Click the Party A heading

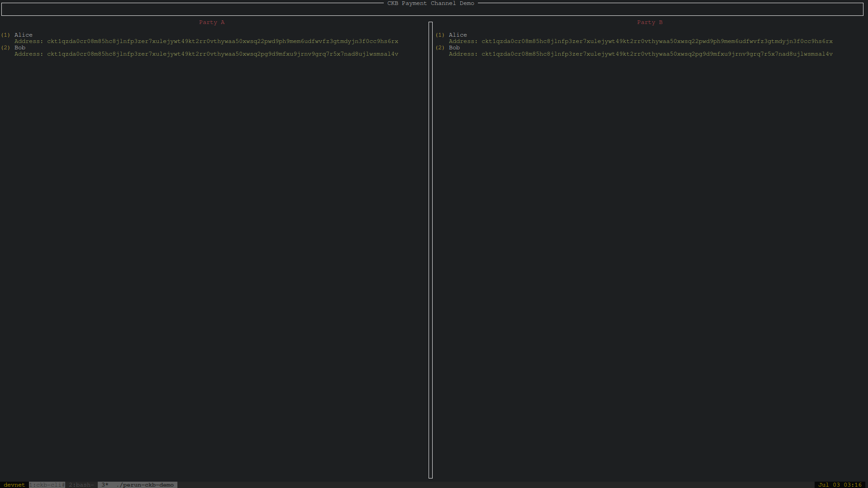[212, 22]
